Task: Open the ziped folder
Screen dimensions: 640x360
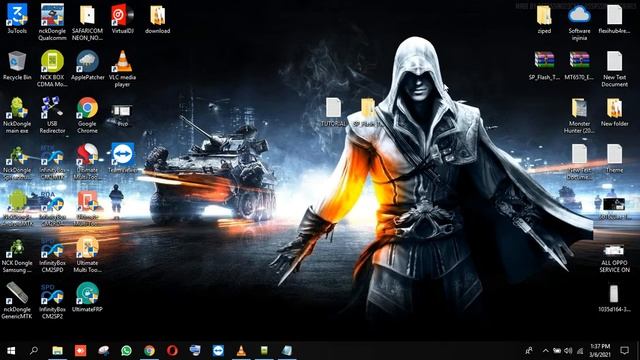Action: pos(544,18)
